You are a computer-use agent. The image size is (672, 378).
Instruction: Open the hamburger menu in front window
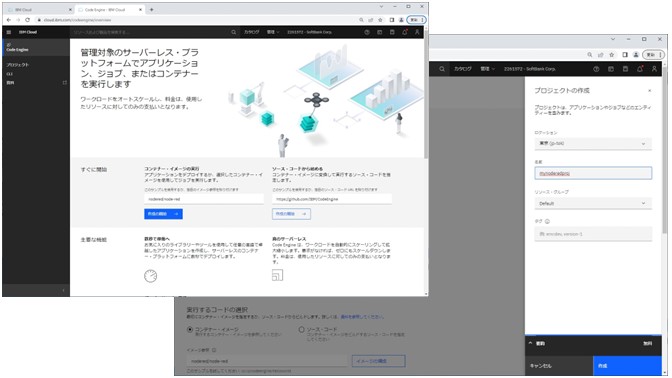click(x=9, y=32)
